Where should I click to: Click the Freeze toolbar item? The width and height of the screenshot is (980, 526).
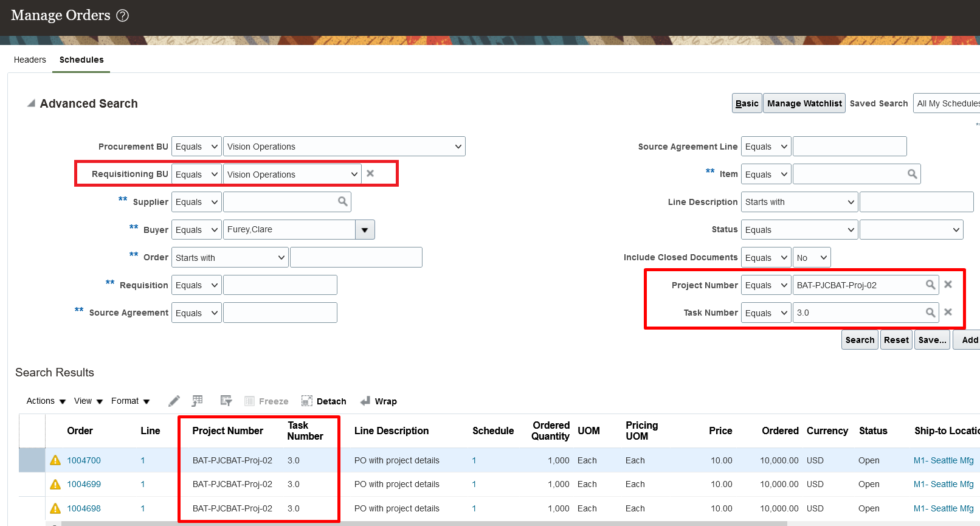tap(266, 401)
